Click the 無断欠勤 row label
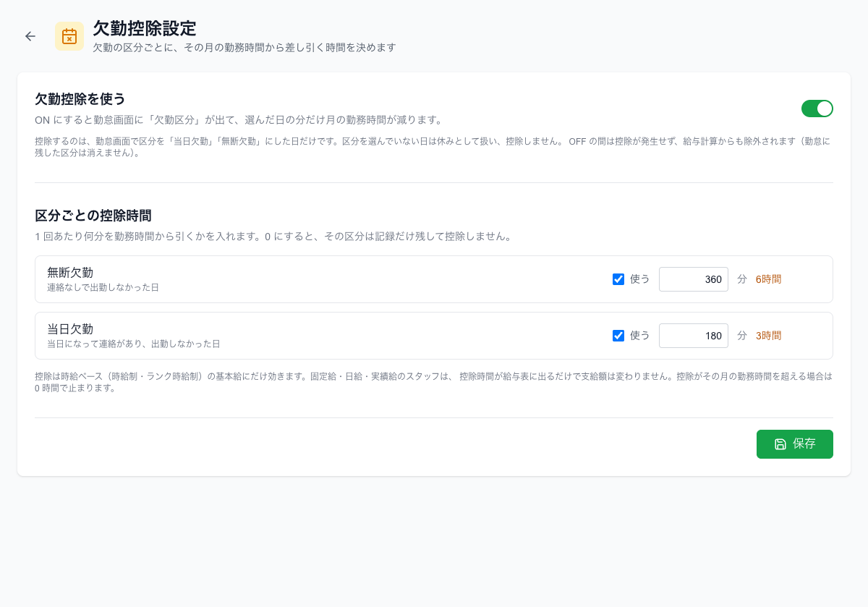This screenshot has height=607, width=868. coord(70,272)
